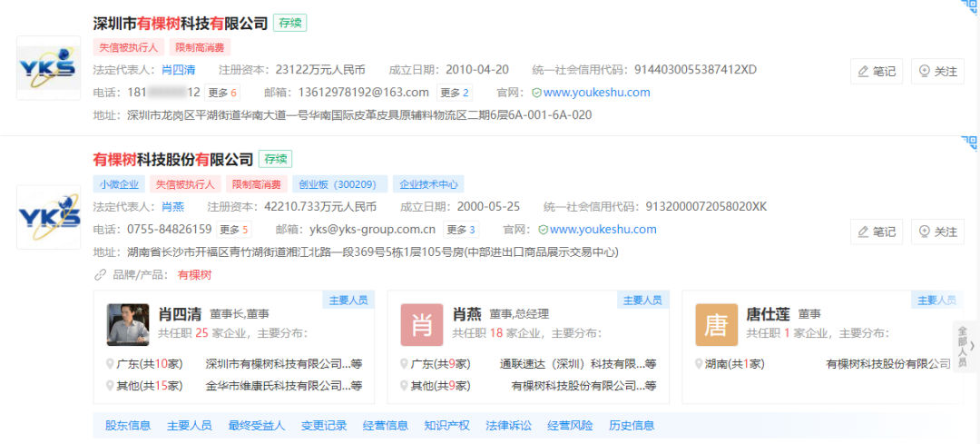980x444 pixels.
Task: Click 笔记 button for 有棵树科技股份有限公司
Action: 877,232
